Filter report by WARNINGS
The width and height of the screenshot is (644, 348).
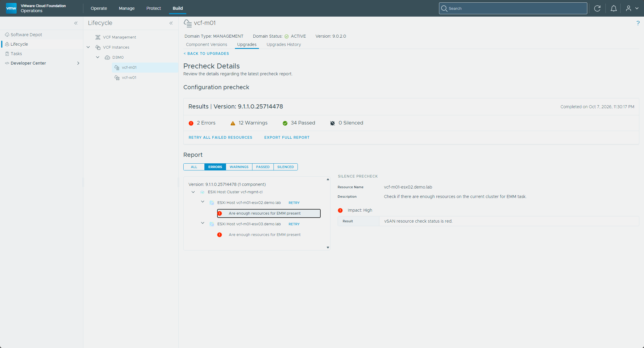tap(239, 167)
